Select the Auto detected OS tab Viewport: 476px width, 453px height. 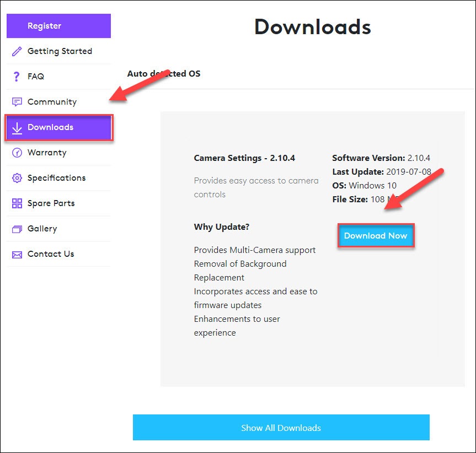164,74
